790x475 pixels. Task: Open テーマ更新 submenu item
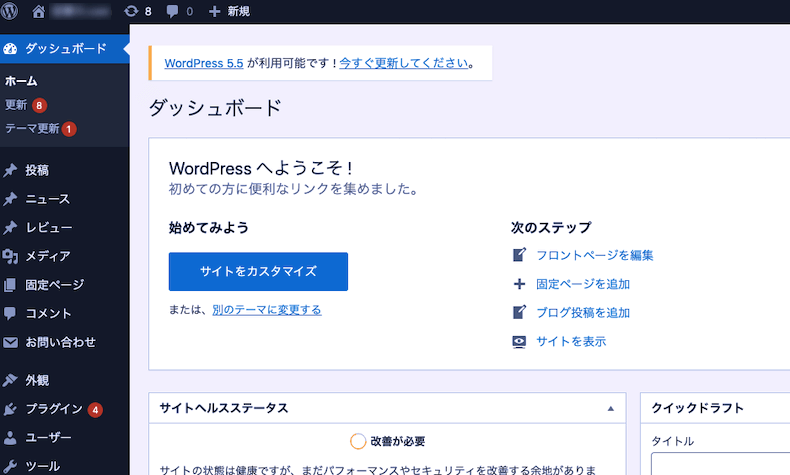(x=32, y=128)
